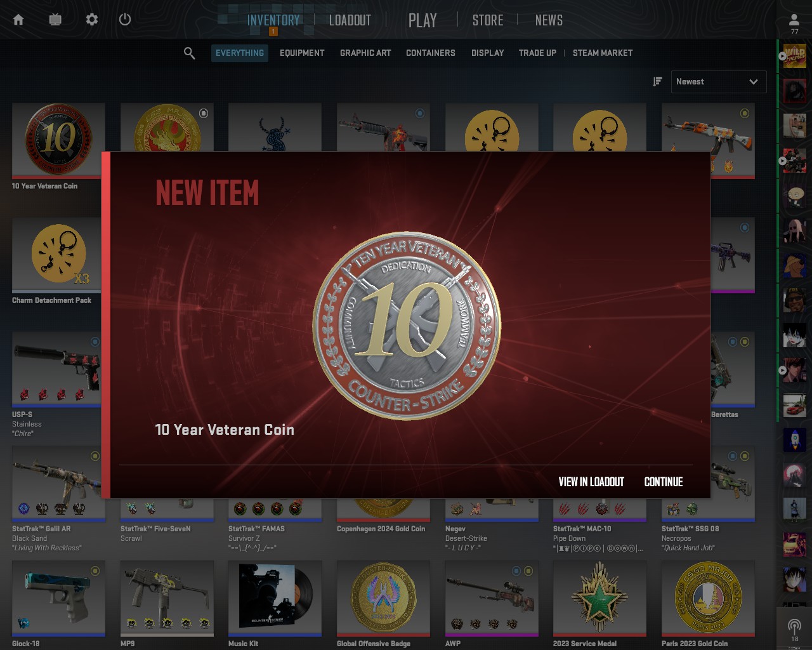This screenshot has height=650, width=812.
Task: Open the Newest sort dropdown
Action: click(x=718, y=82)
